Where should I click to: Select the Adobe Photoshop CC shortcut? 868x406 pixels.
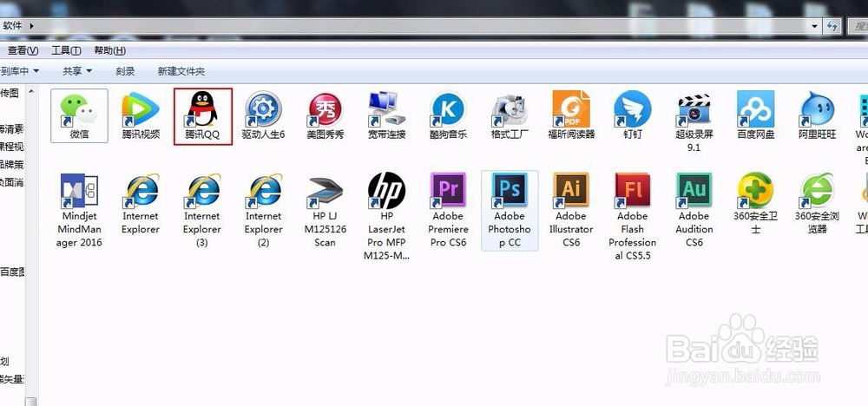pos(510,210)
